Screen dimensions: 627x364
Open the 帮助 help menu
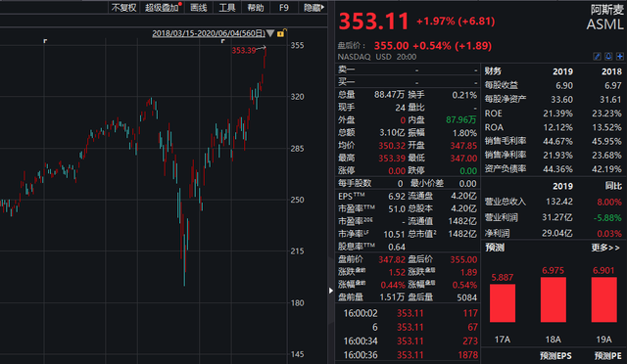[256, 8]
